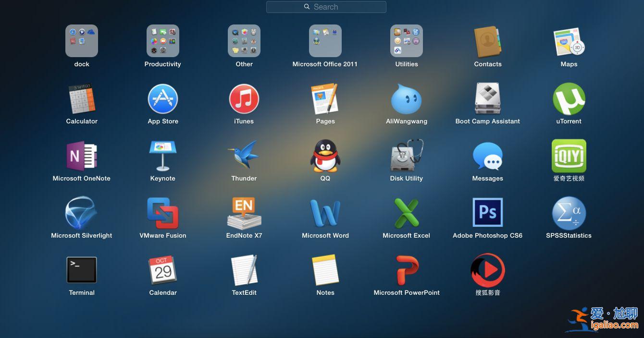
Task: Launch EndNote X7
Action: pos(244,213)
